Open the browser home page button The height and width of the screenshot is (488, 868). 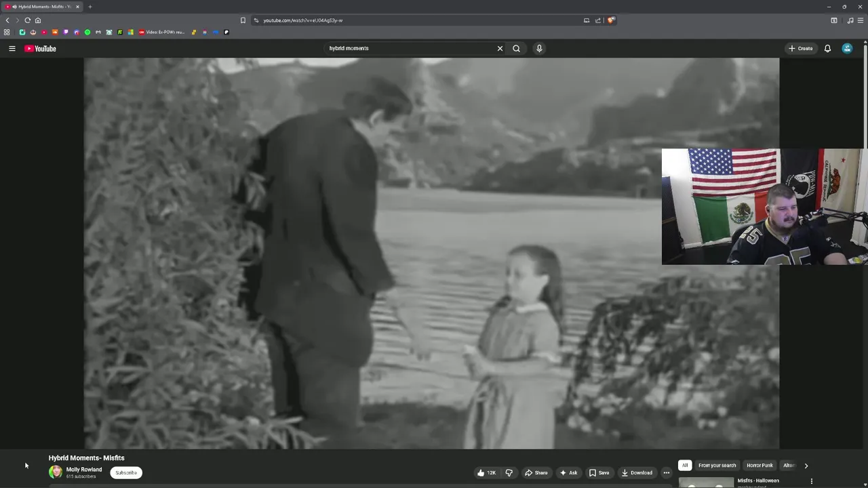(38, 20)
